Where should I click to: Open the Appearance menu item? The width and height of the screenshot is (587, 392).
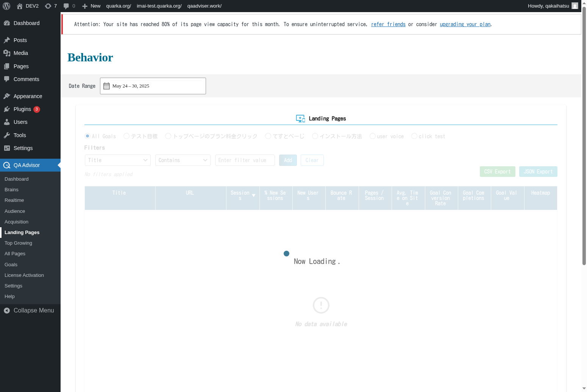[x=28, y=96]
